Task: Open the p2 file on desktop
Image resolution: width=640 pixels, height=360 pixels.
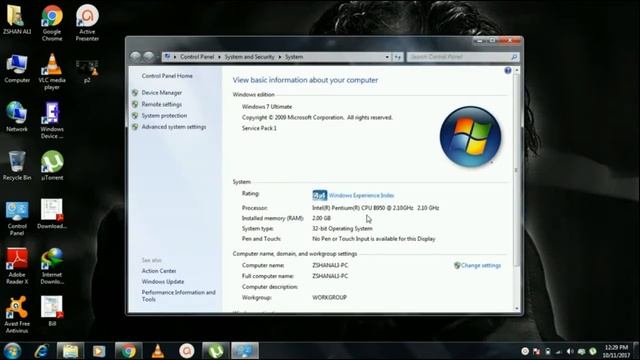Action: [x=87, y=71]
